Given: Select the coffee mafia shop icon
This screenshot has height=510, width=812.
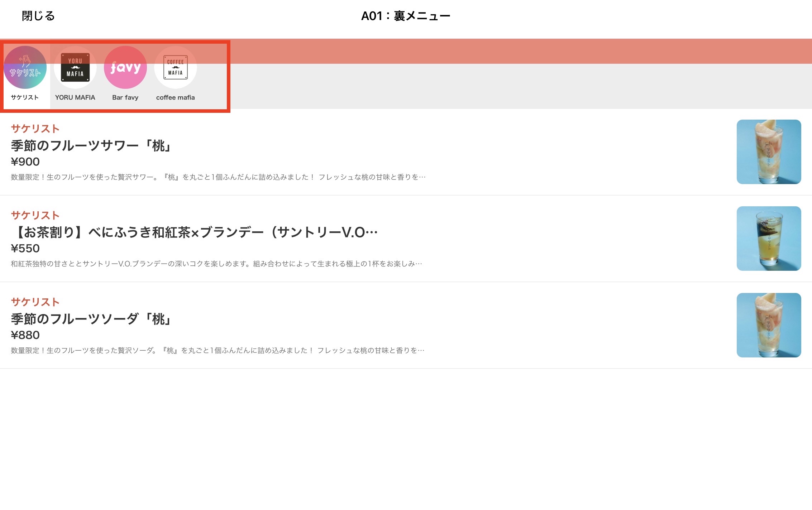Looking at the screenshot, I should tap(176, 67).
